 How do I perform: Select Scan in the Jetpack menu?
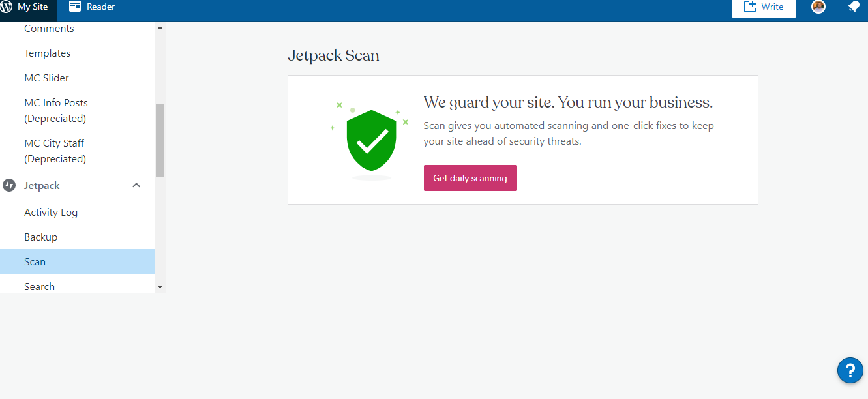77,261
